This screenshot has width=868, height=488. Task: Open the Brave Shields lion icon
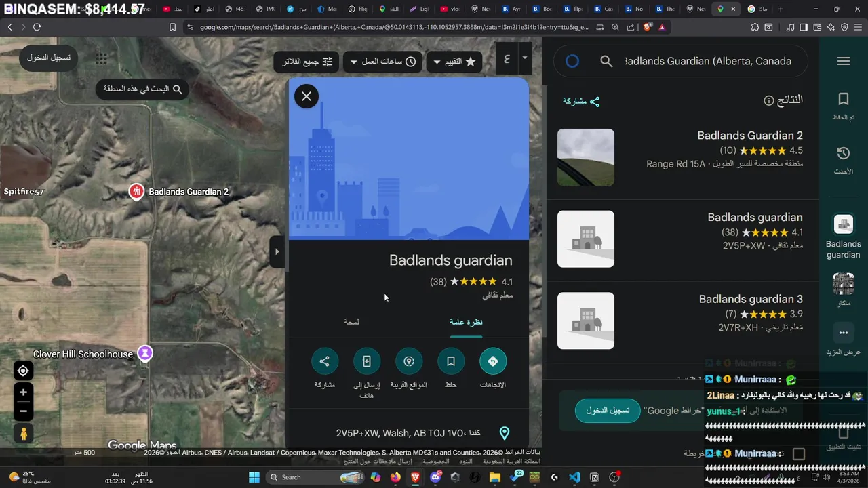pyautogui.click(x=646, y=27)
